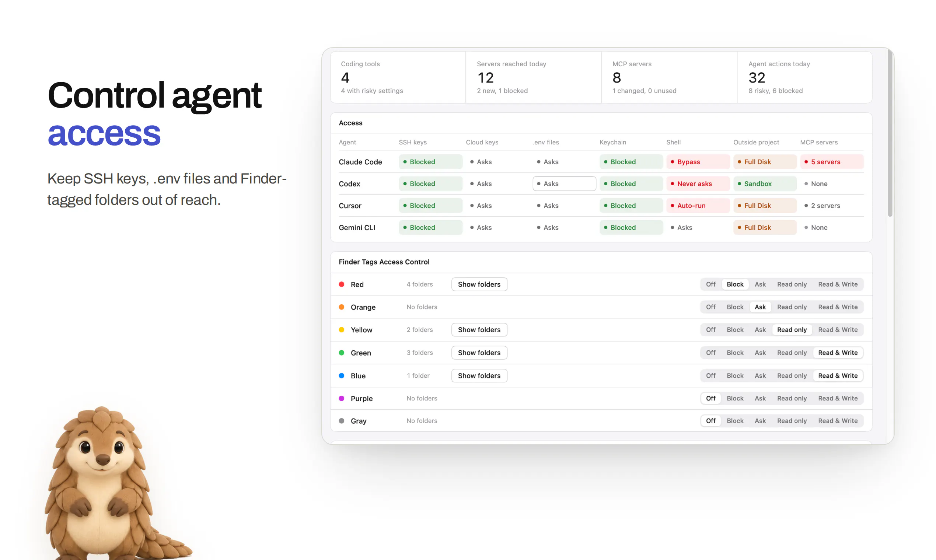Show folders for the Blue tag
The height and width of the screenshot is (560, 936).
(479, 375)
